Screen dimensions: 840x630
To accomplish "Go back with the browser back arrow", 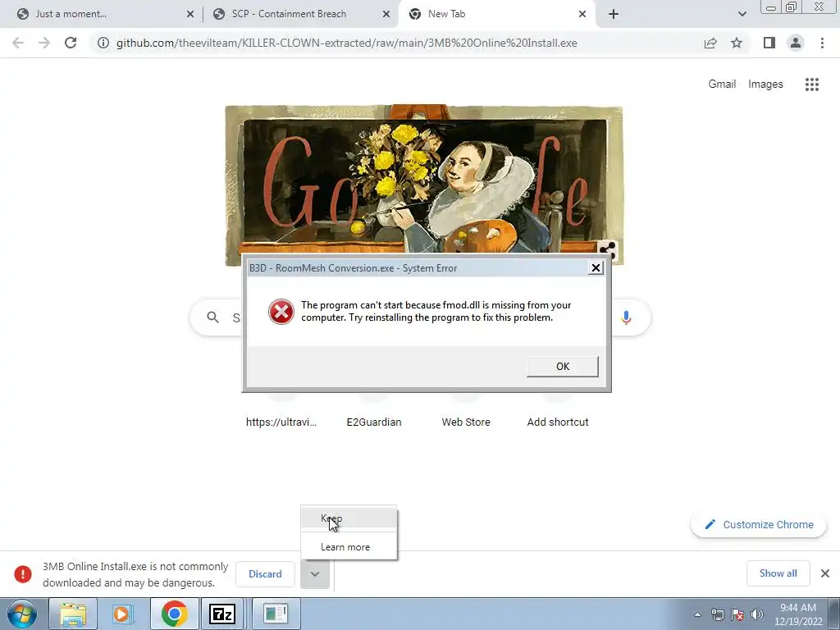I will click(18, 43).
